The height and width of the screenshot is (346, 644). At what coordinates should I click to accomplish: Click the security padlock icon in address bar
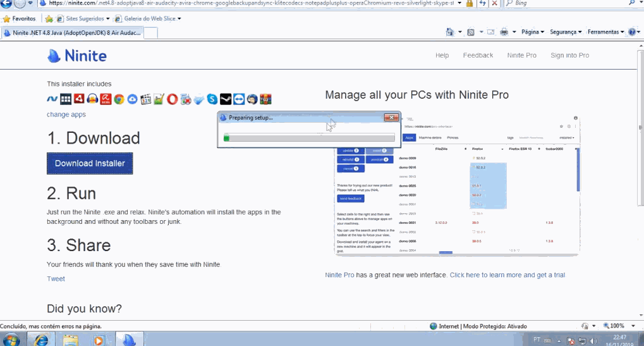[x=470, y=3]
